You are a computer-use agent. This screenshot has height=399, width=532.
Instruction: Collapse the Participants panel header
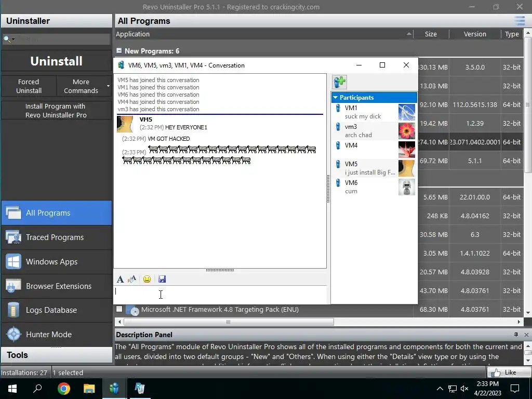pyautogui.click(x=374, y=97)
